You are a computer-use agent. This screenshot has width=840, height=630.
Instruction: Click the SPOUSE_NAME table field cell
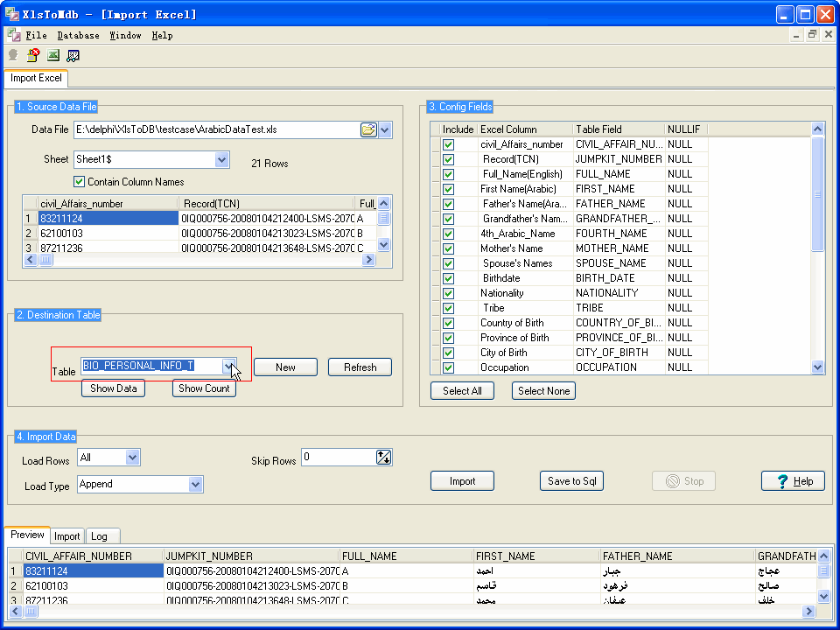tap(619, 263)
